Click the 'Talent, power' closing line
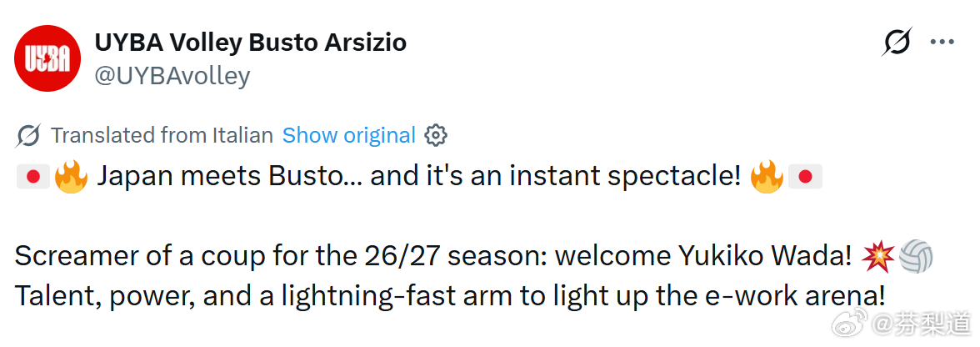The width and height of the screenshot is (980, 347). [x=450, y=295]
